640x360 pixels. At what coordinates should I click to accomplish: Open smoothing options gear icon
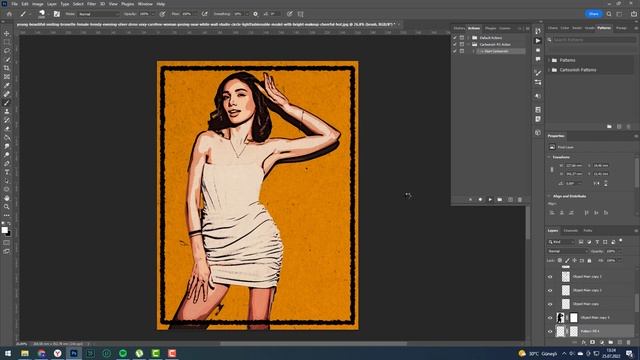point(255,14)
